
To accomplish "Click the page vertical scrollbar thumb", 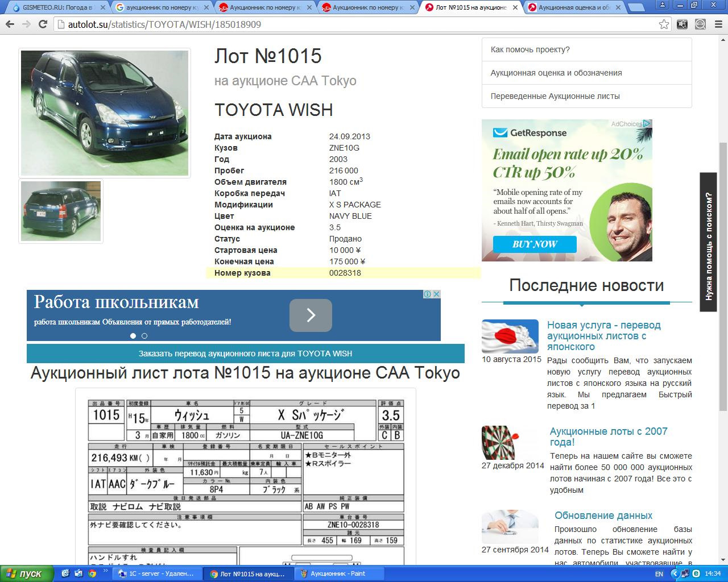I will pyautogui.click(x=723, y=276).
